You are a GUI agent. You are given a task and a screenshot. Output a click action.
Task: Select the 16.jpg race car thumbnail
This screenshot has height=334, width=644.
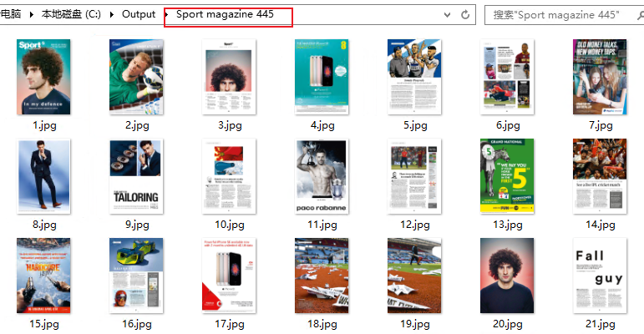136,276
